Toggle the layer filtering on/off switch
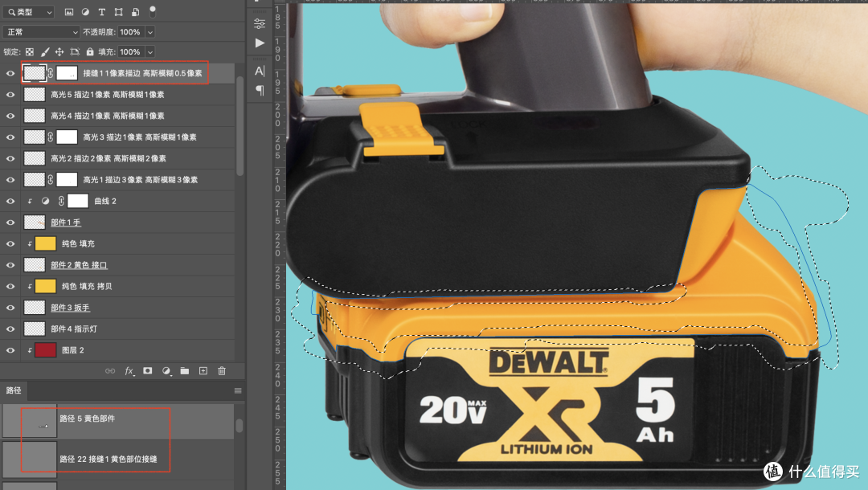This screenshot has width=868, height=490. click(x=153, y=11)
